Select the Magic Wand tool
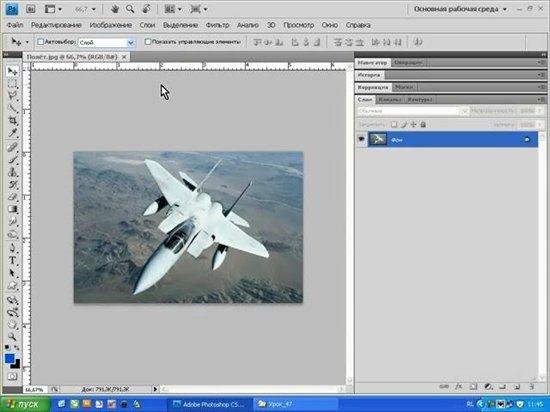This screenshot has width=550, height=412. point(12,108)
